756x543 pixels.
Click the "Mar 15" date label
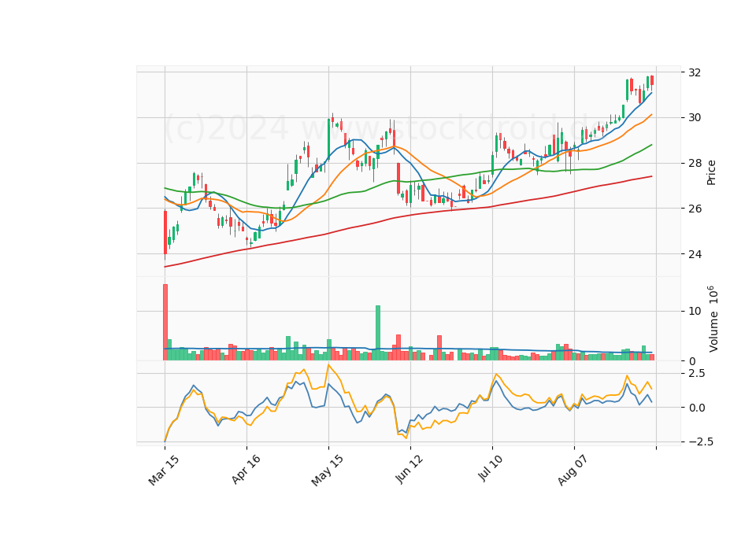[164, 471]
